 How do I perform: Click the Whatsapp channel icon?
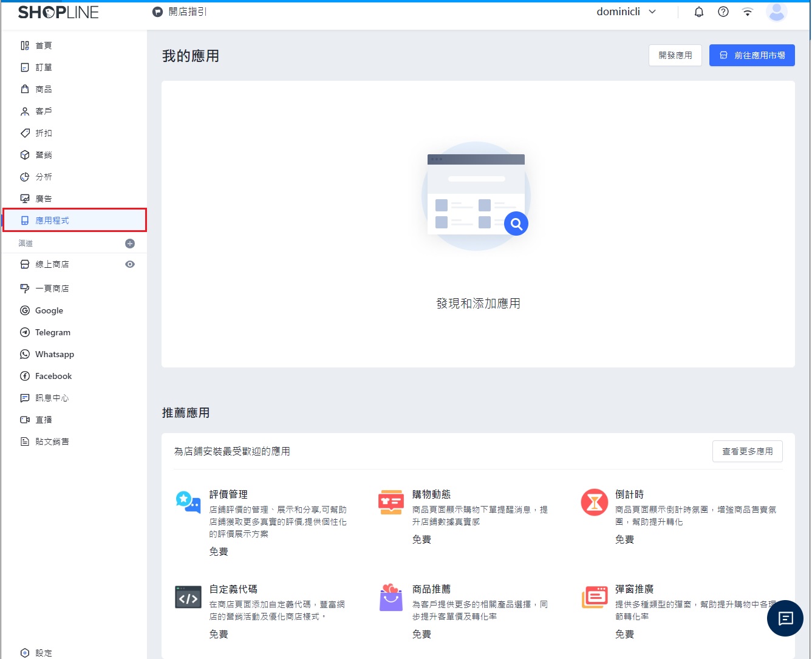25,354
